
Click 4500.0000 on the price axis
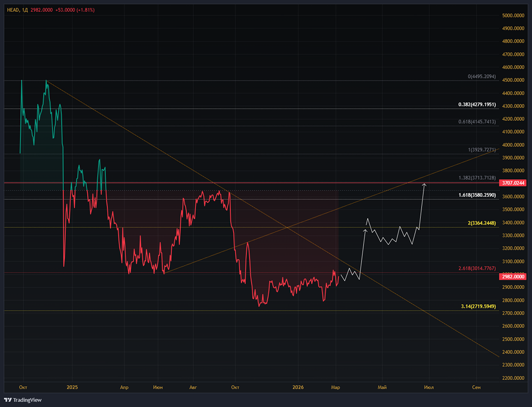click(x=513, y=80)
